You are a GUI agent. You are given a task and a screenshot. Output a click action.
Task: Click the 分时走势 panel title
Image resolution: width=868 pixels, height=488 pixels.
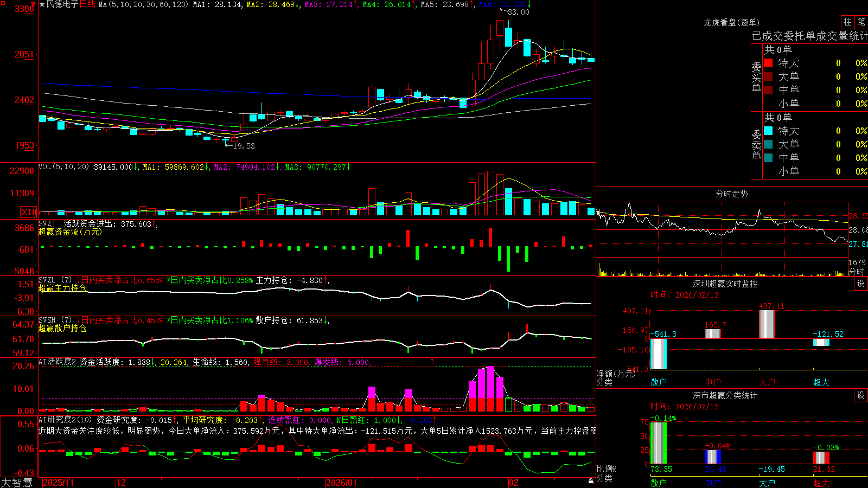click(x=732, y=194)
